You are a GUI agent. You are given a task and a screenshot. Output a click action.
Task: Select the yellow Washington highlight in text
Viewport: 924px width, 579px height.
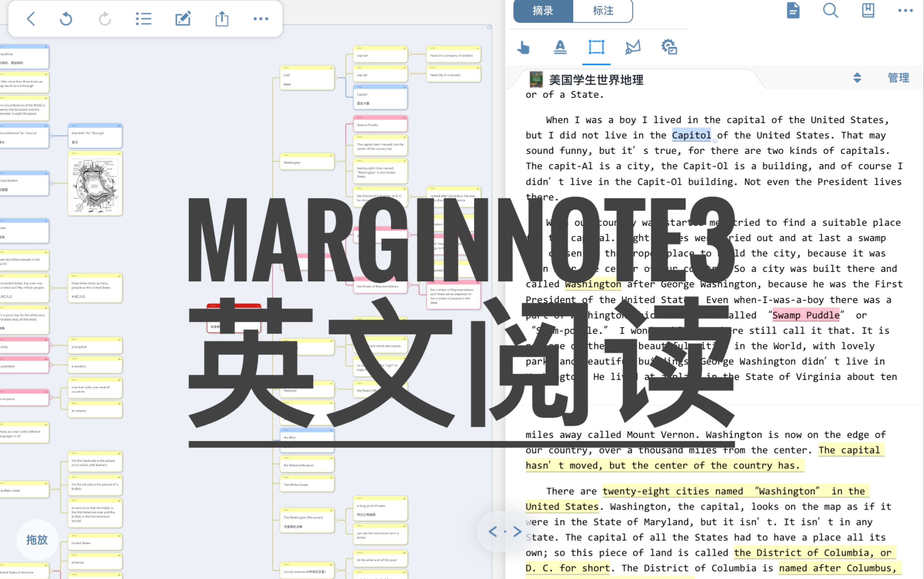click(x=593, y=284)
